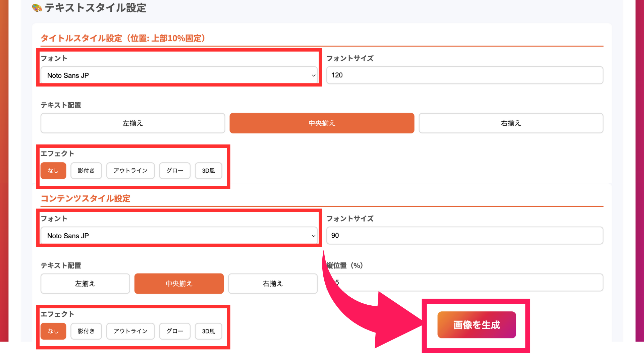Select content right align 右揃え
The image size is (644, 362).
272,284
